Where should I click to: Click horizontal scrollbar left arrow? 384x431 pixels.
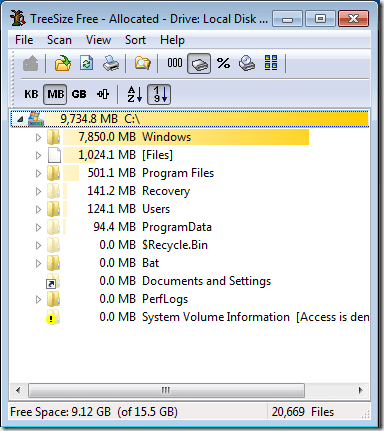(18, 390)
